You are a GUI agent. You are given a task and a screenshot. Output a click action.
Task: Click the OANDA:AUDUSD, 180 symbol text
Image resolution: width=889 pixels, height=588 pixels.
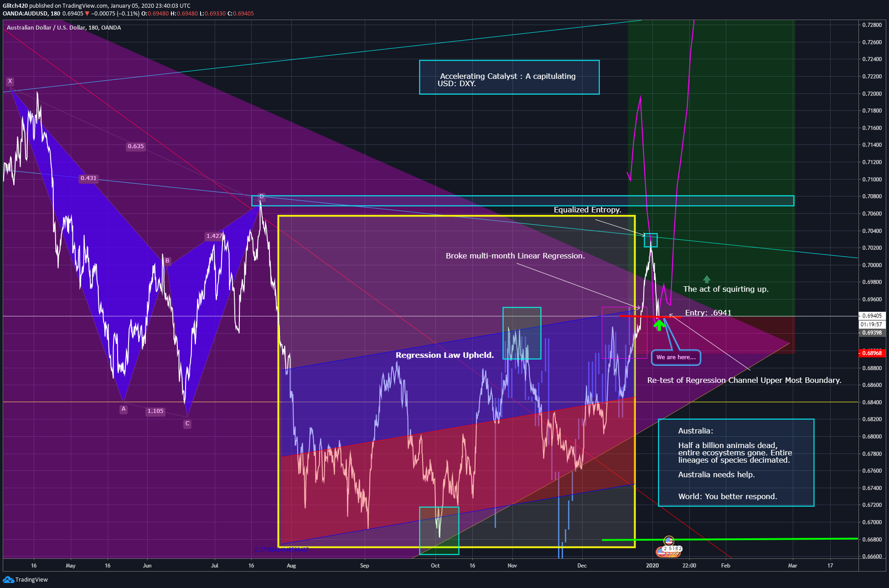click(31, 14)
